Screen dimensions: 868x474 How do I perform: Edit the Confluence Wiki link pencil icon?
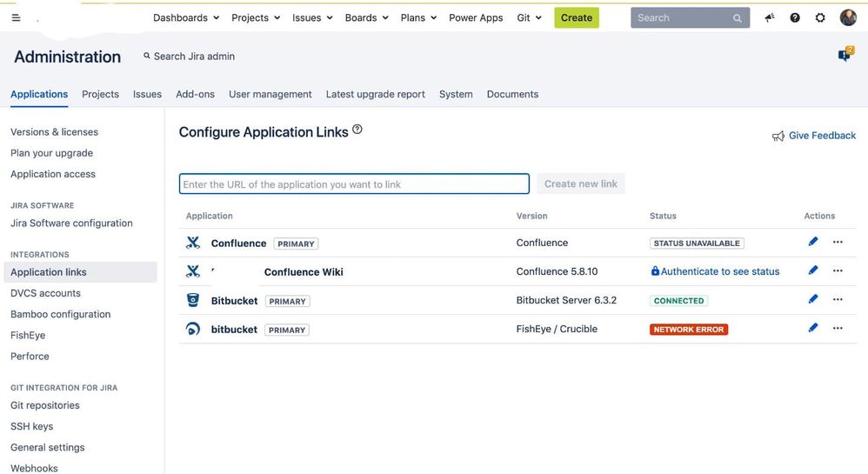coord(812,270)
